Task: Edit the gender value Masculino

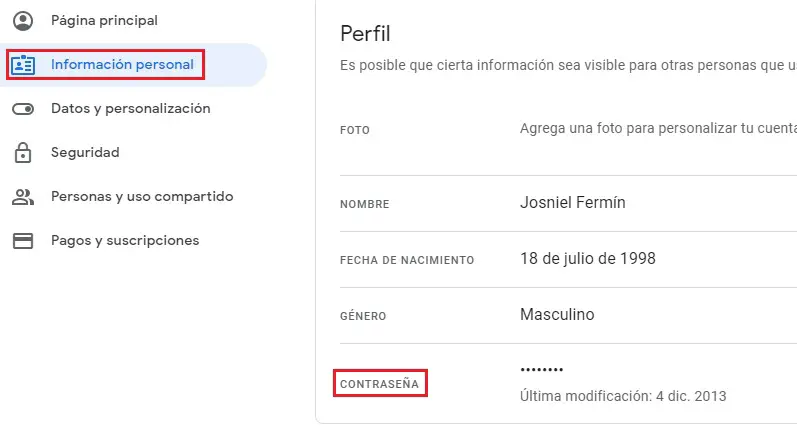Action: point(557,315)
